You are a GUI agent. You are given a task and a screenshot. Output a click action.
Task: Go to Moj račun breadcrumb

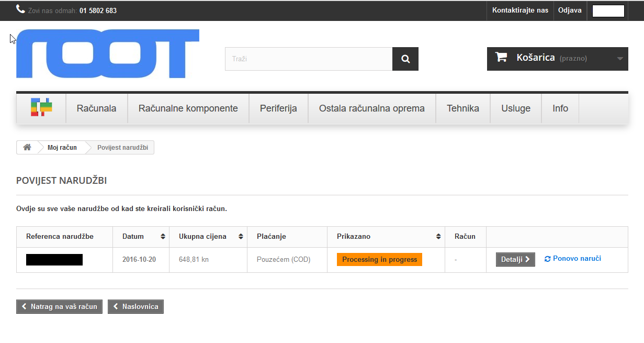[62, 148]
